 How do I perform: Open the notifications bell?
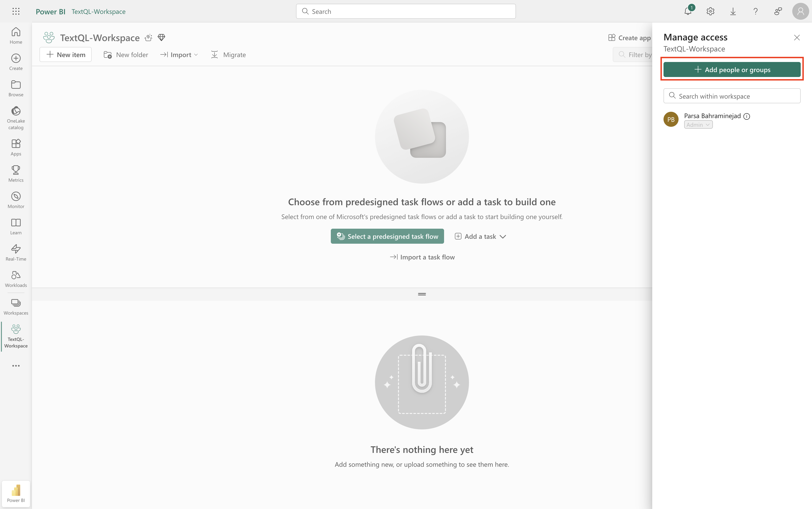tap(688, 12)
